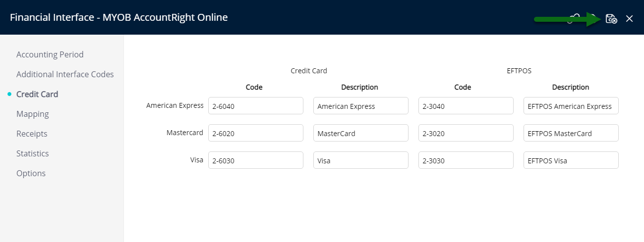Click Visa credit card code field 2-6030
The image size is (644, 242).
[x=256, y=160]
